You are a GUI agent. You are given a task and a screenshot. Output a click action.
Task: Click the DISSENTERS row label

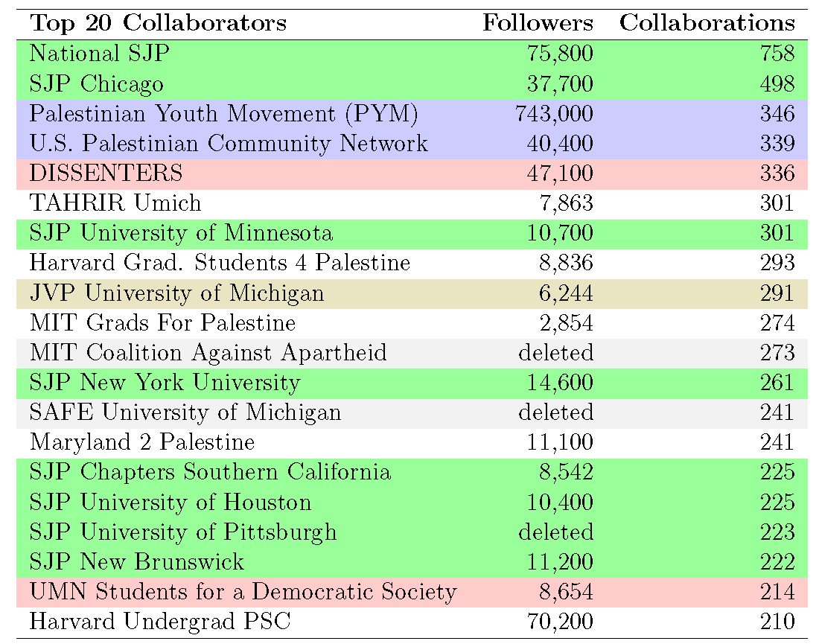(106, 173)
